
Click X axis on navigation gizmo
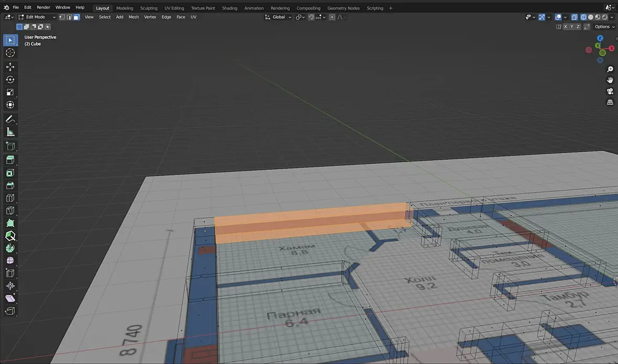[x=611, y=48]
